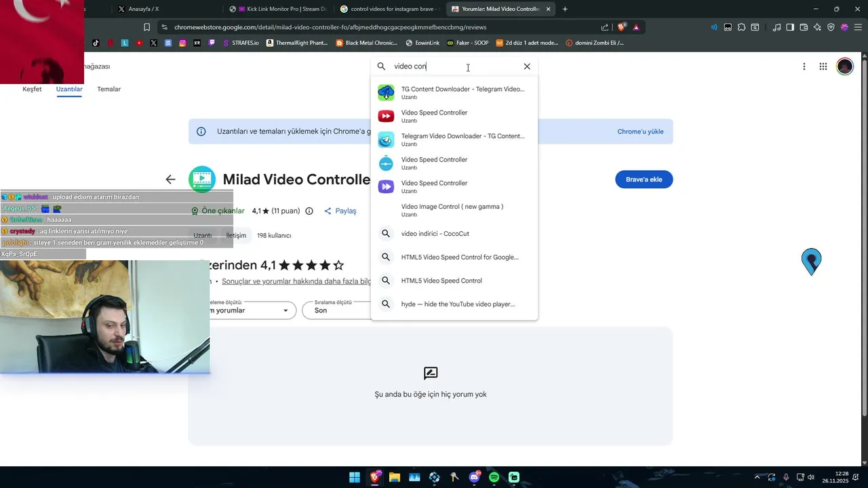This screenshot has height=488, width=868.
Task: Open rating info icon next to '(11 puan)'
Action: tap(309, 211)
